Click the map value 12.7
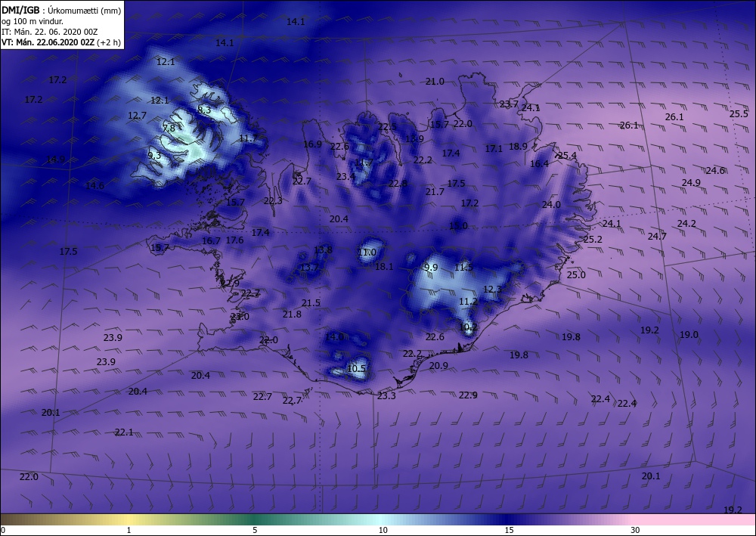756x536 pixels. pos(137,116)
